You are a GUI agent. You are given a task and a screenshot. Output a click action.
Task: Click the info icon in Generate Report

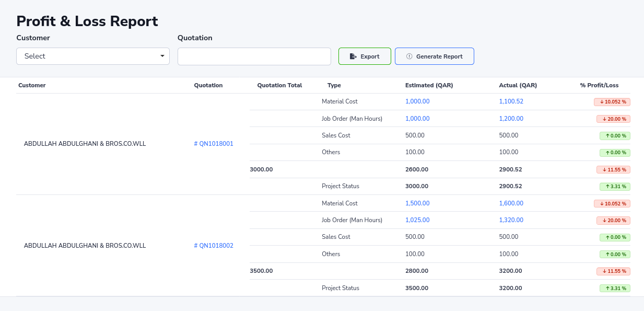409,56
